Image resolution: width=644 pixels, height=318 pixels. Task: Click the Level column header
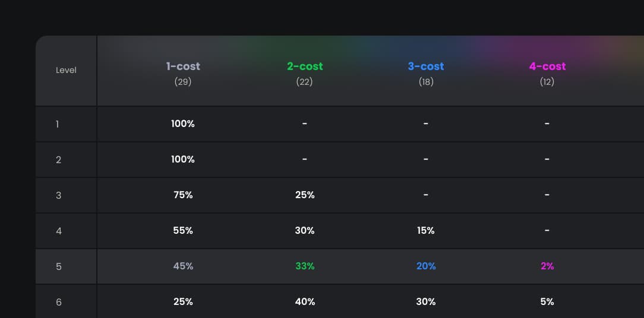pos(66,70)
